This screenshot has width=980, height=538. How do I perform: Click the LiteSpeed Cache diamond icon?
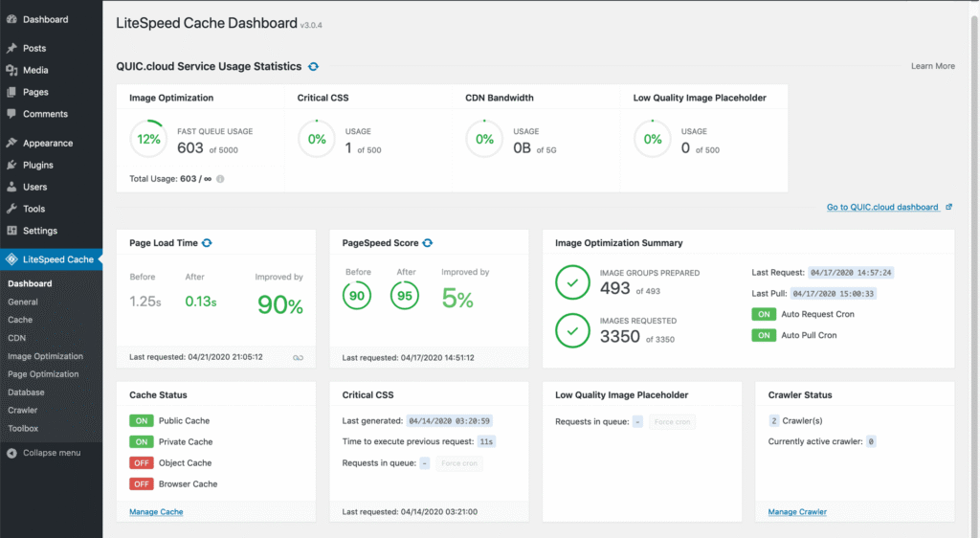(11, 258)
